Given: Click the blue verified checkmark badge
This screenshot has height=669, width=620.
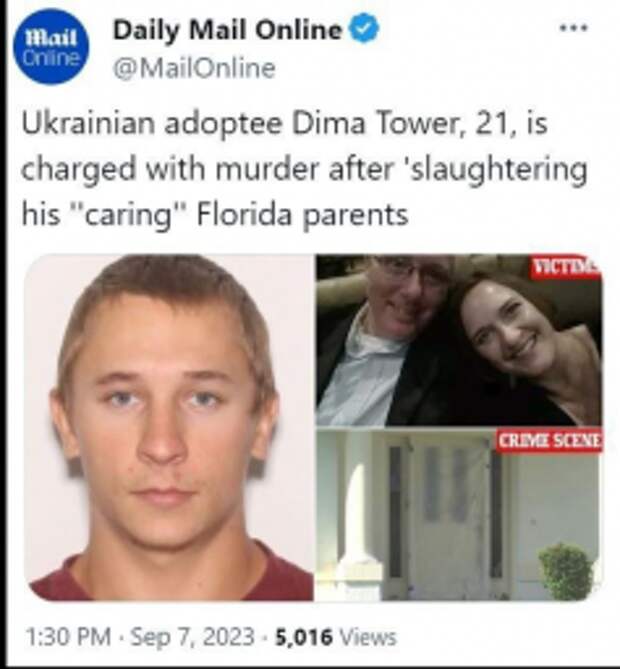Looking at the screenshot, I should [x=364, y=28].
